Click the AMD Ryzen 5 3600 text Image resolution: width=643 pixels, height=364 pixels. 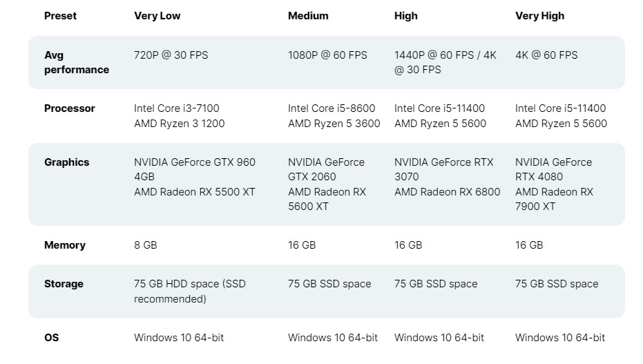pyautogui.click(x=334, y=124)
